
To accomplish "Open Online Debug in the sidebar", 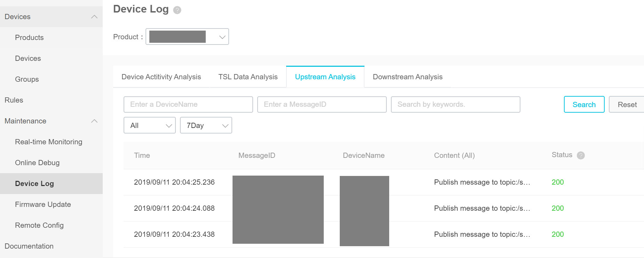I will click(37, 163).
